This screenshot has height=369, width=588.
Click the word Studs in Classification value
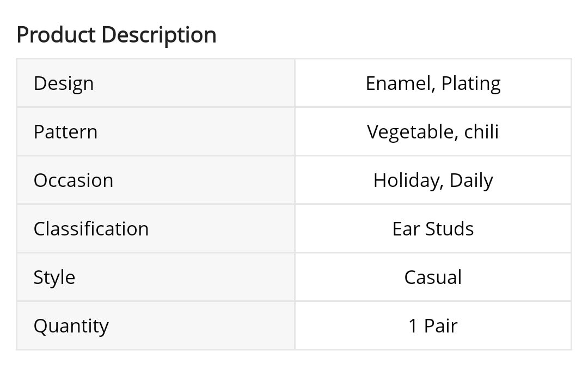click(449, 229)
